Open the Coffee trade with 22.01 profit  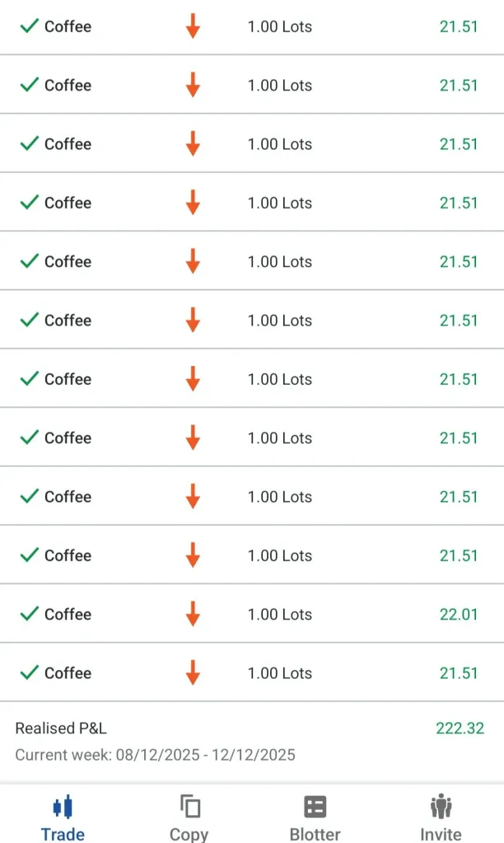coord(68,614)
